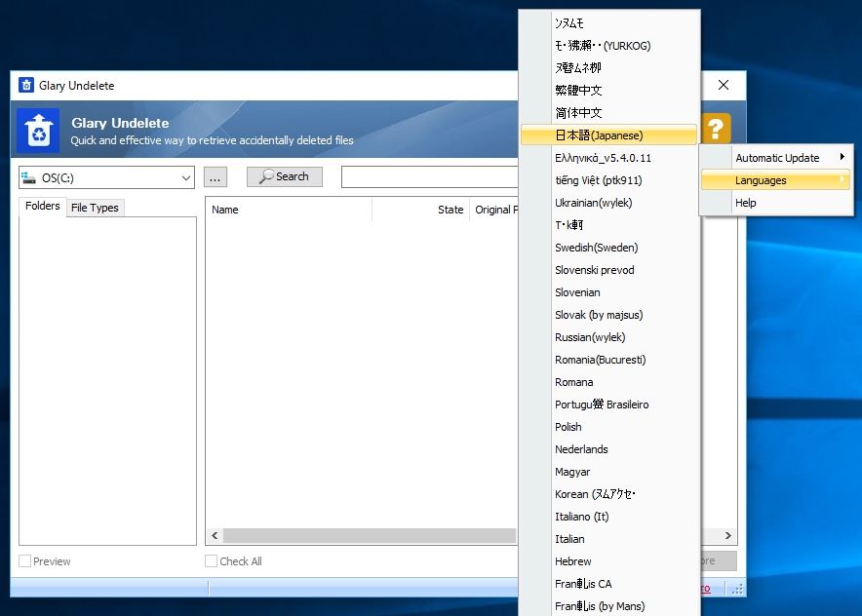Click the Glary Undelete recycle bin logo
The image size is (862, 616).
(38, 131)
